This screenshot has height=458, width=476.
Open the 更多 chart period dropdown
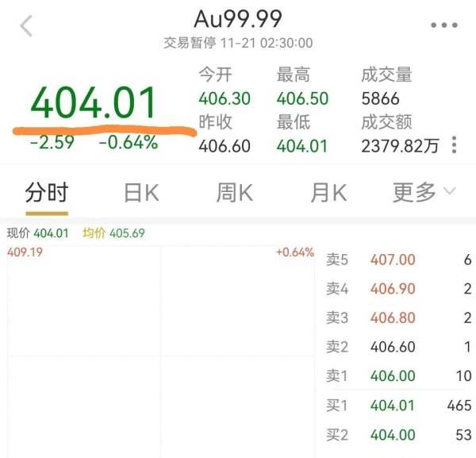tap(424, 192)
